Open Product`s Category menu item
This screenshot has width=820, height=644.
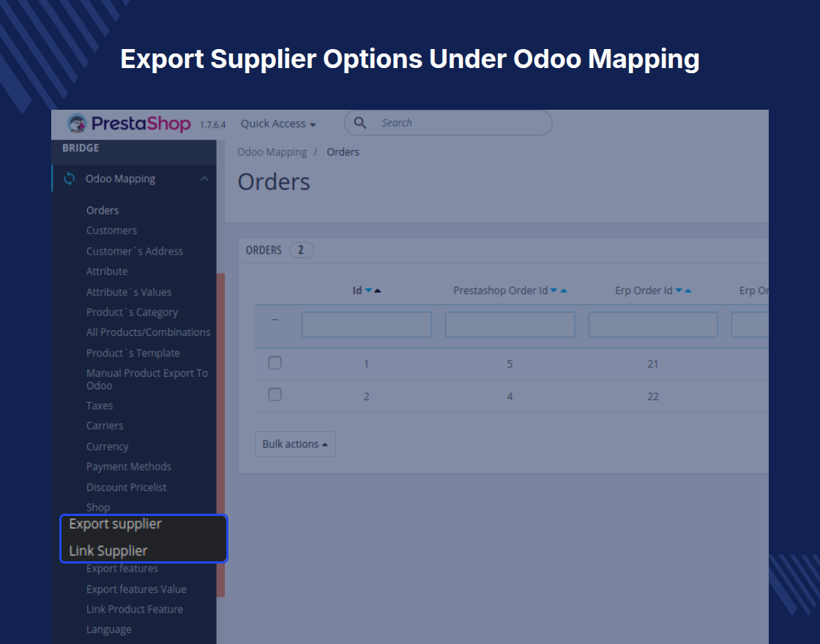click(132, 312)
